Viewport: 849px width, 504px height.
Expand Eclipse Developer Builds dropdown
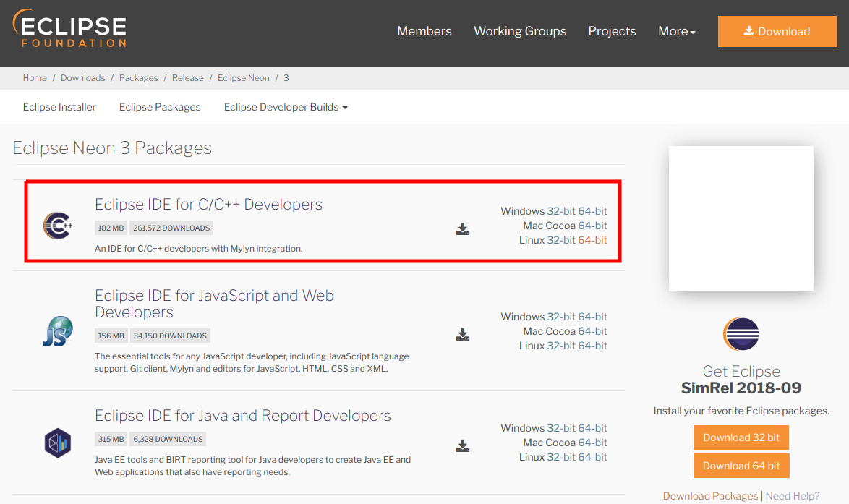pos(286,107)
